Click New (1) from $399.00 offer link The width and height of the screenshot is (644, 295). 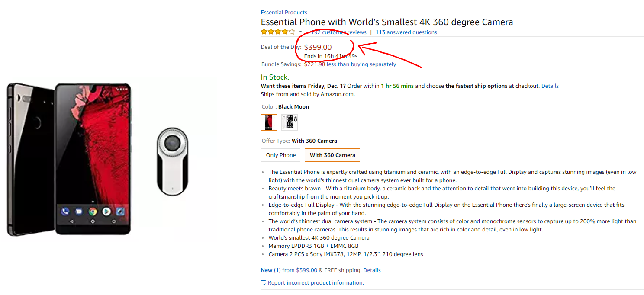click(x=289, y=270)
